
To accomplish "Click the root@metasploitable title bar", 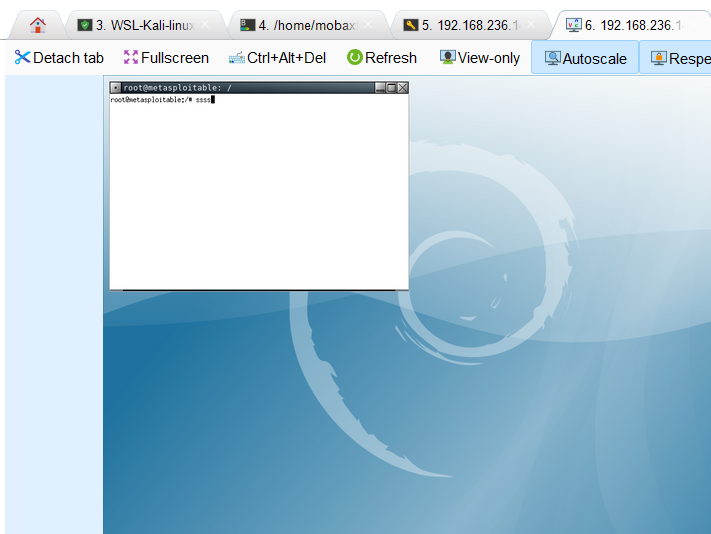I will (248, 87).
